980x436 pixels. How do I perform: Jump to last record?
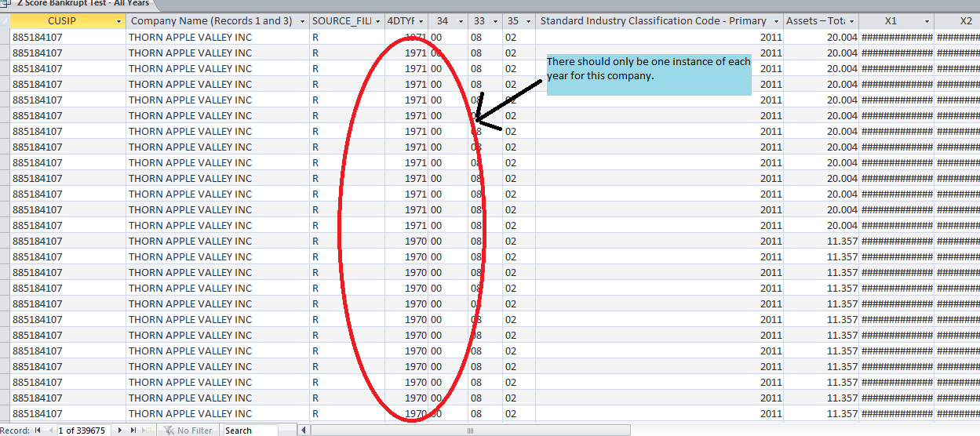coord(133,431)
